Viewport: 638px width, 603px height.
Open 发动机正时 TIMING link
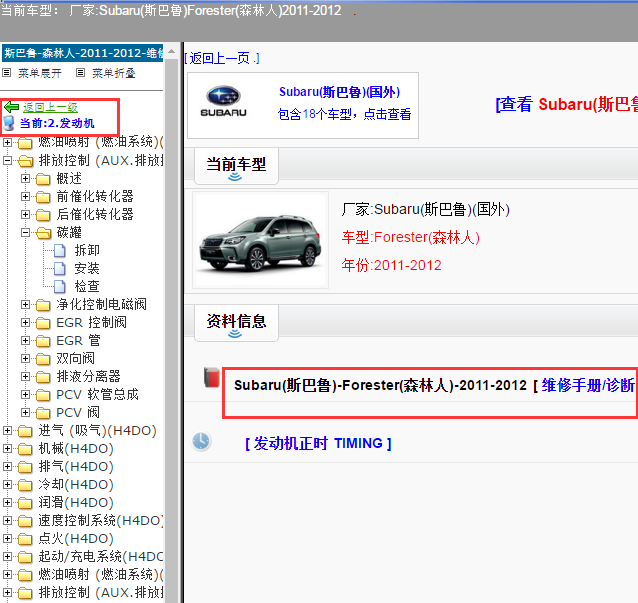coord(319,443)
